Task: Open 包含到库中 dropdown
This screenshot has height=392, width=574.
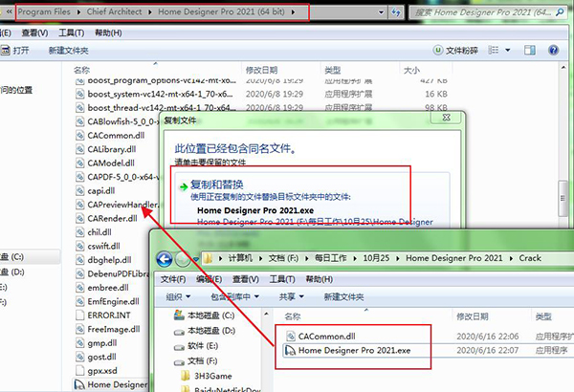Action: click(234, 296)
